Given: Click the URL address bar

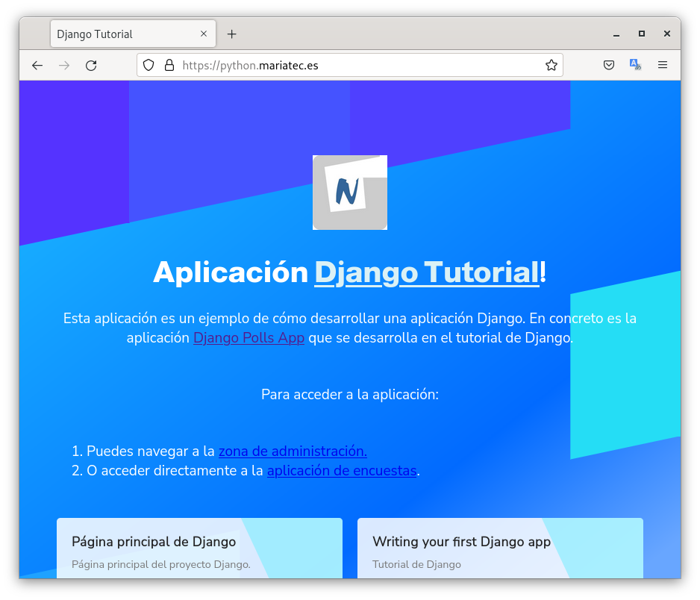Looking at the screenshot, I should 358,66.
